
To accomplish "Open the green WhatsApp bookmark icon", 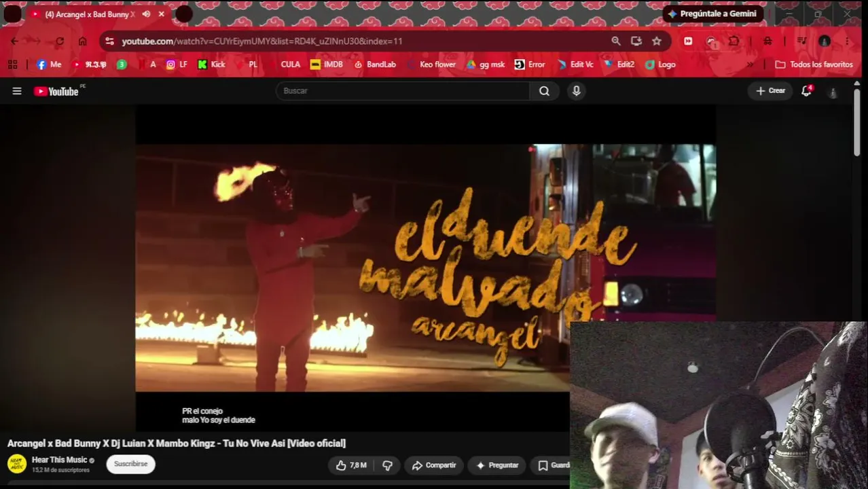I will (122, 65).
